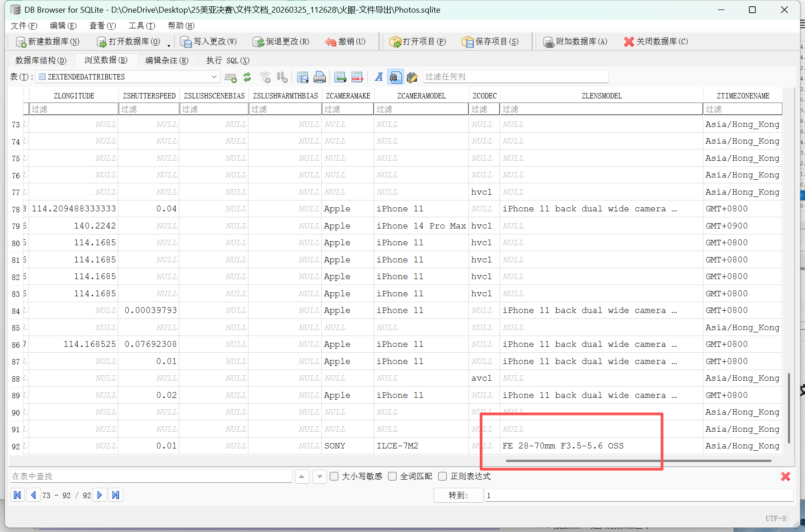Click the clear all filters funnel icon
Viewport: 805px width, 532px height.
pos(265,77)
